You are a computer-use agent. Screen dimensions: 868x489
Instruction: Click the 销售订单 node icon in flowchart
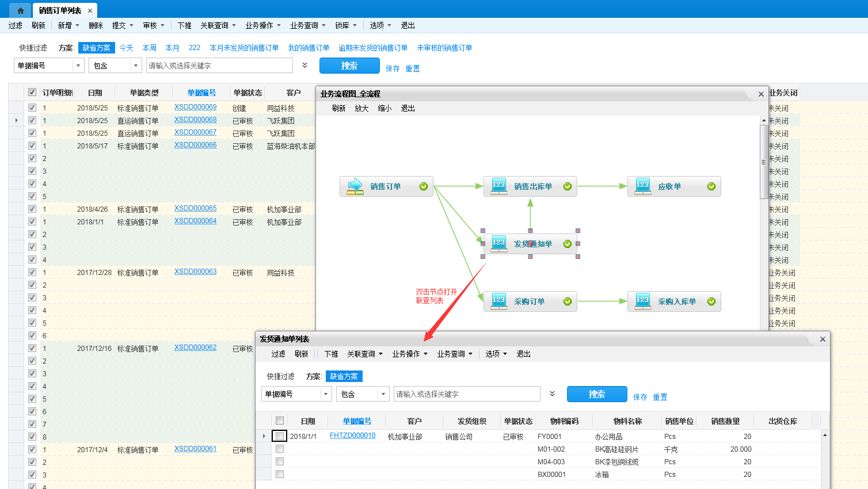(355, 186)
